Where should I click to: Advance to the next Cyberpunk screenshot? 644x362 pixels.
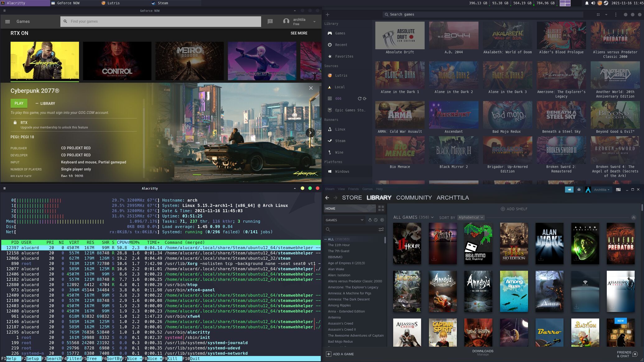310,133
